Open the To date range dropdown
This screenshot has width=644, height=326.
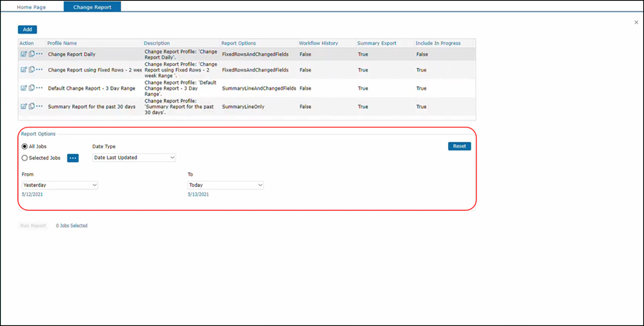point(225,185)
